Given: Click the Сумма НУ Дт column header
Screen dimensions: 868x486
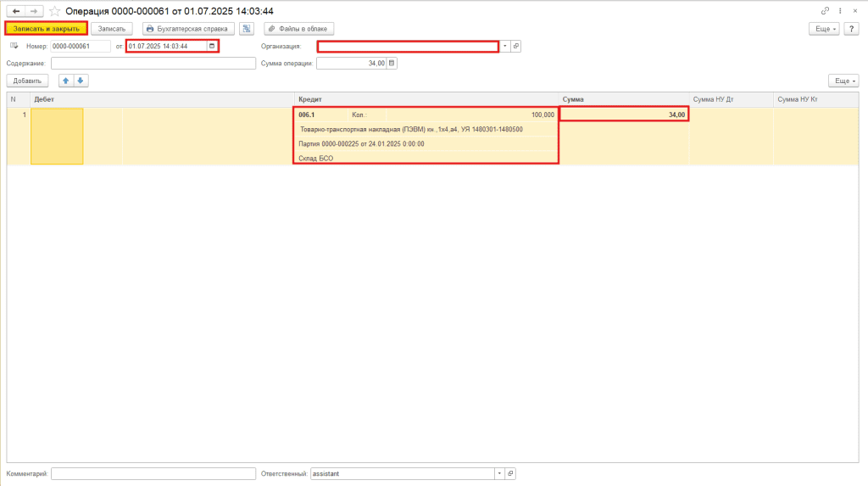Looking at the screenshot, I should 732,99.
